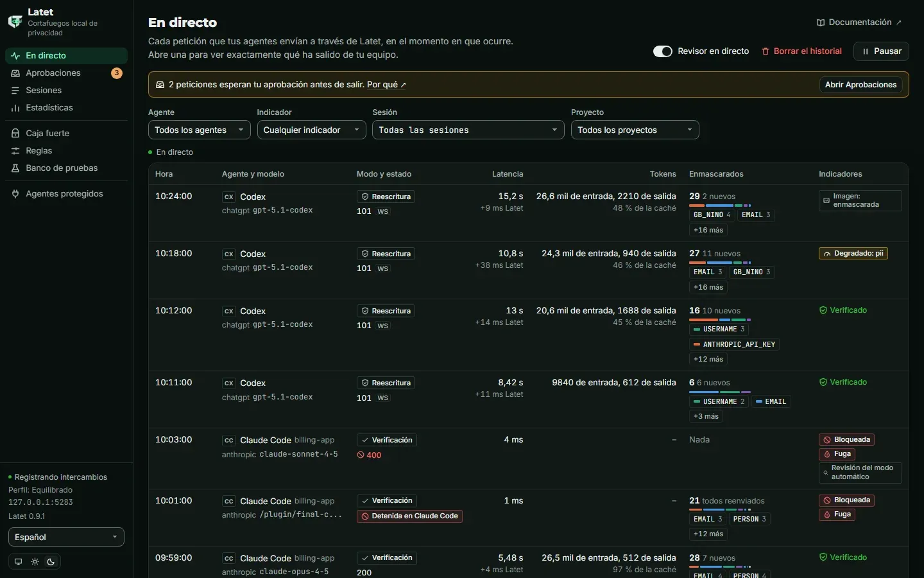924x578 pixels.
Task: Open Aprobaciones in the sidebar
Action: pos(66,73)
